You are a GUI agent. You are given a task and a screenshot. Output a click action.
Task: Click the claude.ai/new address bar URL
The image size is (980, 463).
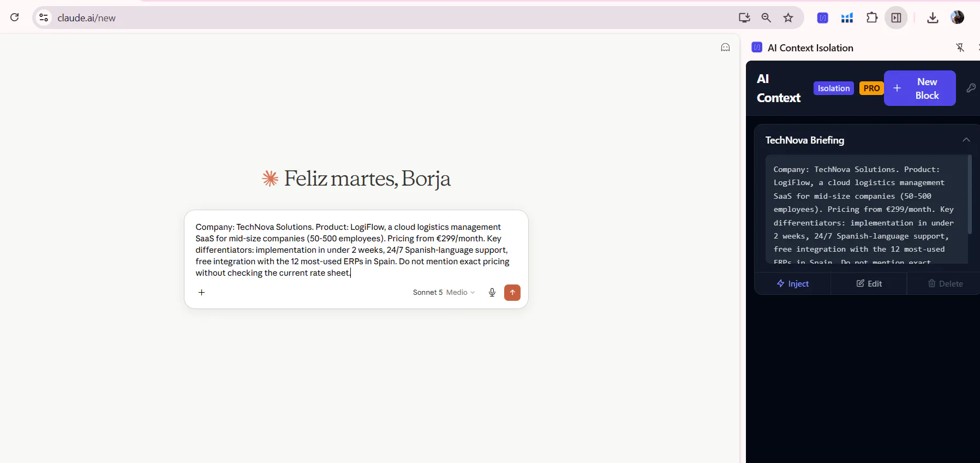(86, 18)
